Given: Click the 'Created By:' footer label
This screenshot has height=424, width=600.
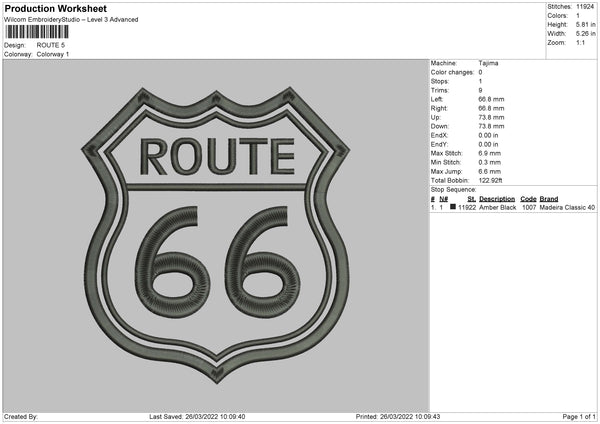Looking at the screenshot, I should point(21,417).
